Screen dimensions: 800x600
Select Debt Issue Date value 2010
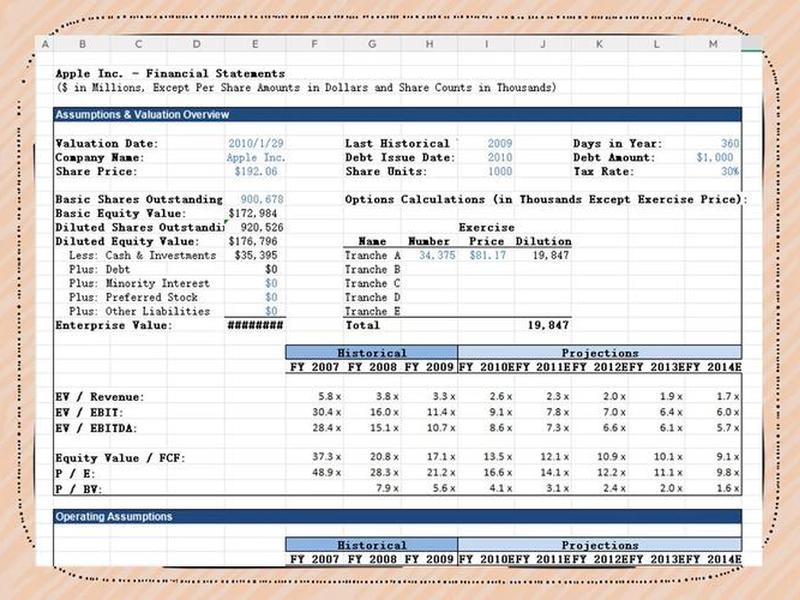point(499,158)
